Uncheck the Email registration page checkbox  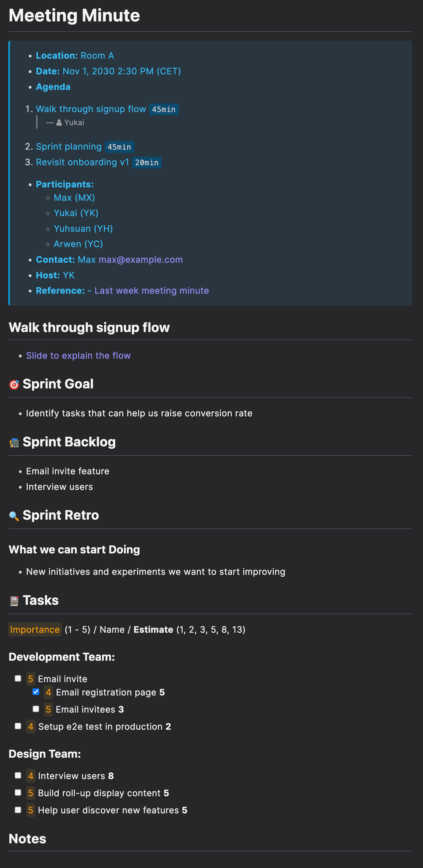coord(36,692)
